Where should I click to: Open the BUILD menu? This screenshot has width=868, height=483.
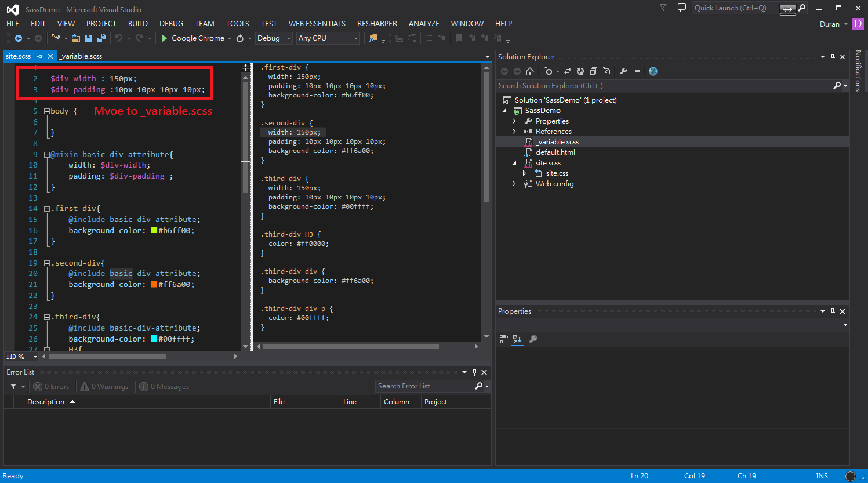coord(137,24)
